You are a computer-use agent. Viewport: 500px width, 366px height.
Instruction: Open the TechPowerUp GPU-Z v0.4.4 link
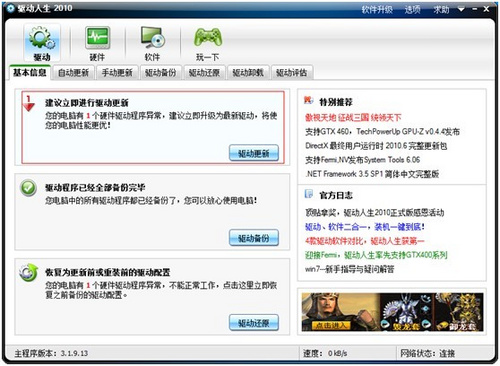[382, 132]
